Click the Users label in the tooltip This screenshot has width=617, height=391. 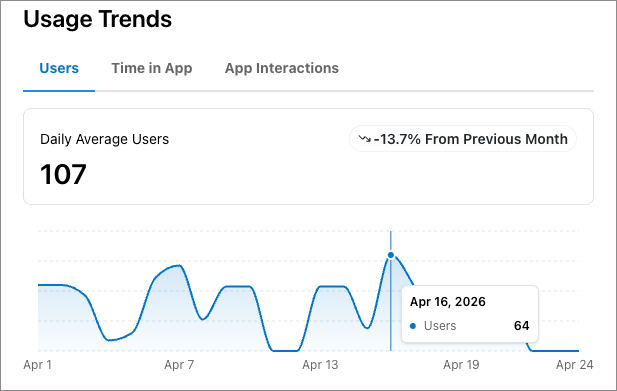tap(440, 326)
